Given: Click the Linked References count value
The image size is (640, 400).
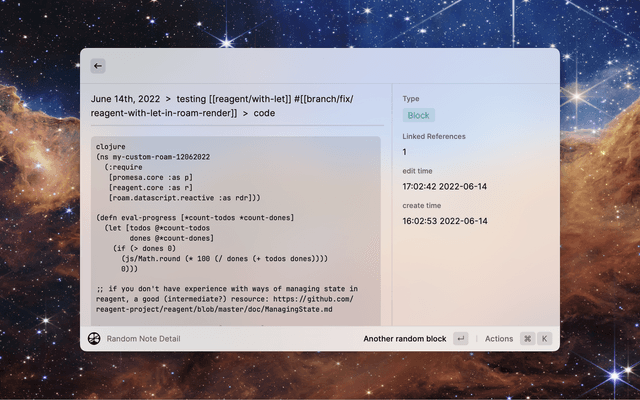Looking at the screenshot, I should point(404,152).
